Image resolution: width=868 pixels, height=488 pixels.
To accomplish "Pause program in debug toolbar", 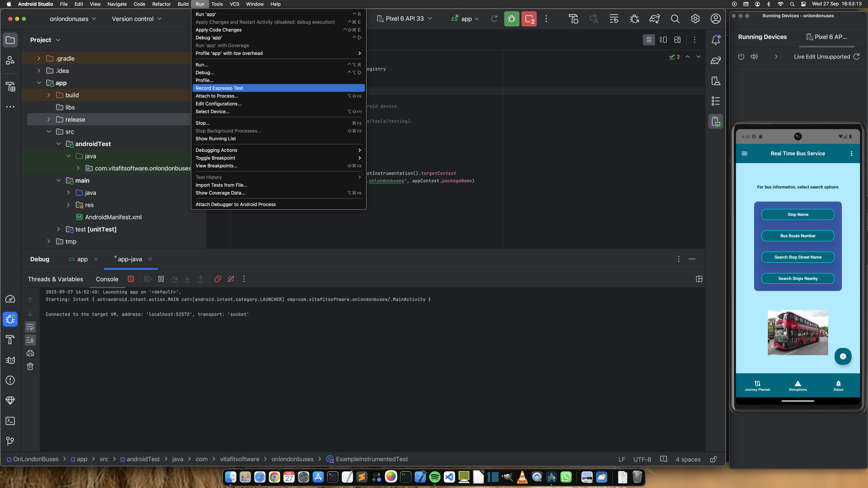I will pos(161,279).
